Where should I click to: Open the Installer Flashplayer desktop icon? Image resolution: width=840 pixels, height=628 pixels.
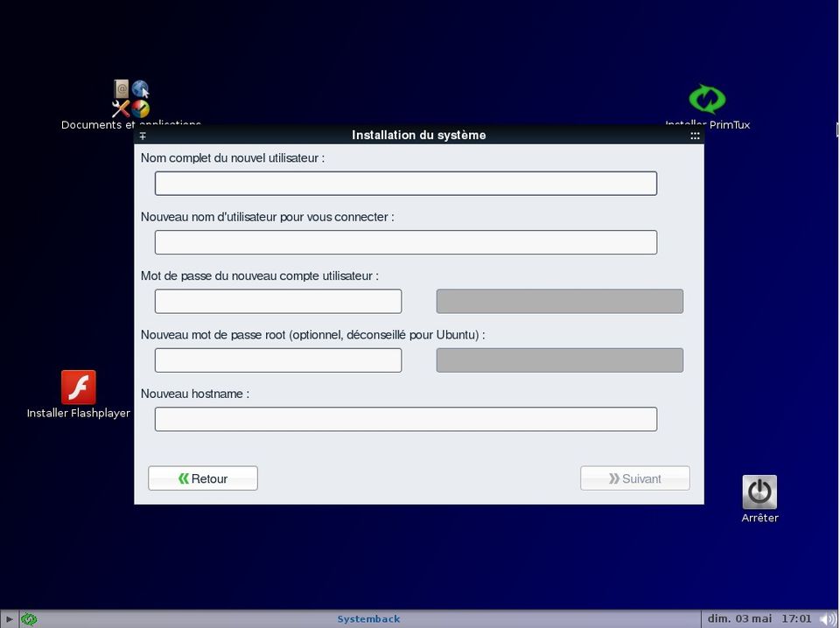tap(78, 387)
